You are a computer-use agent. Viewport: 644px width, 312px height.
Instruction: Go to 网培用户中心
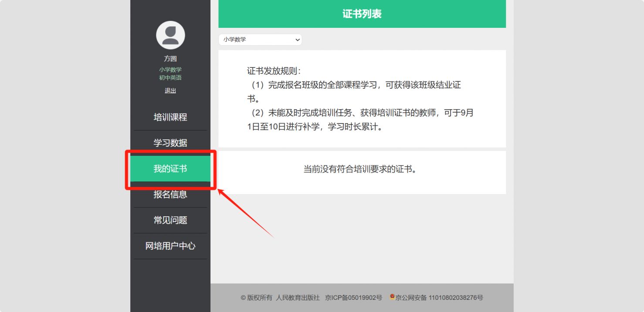click(x=170, y=246)
